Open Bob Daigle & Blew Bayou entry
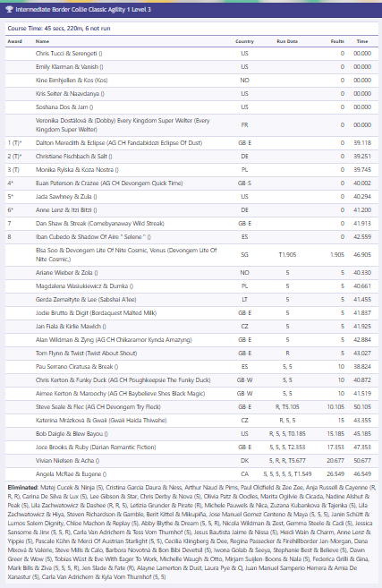The image size is (382, 588). [x=191, y=434]
